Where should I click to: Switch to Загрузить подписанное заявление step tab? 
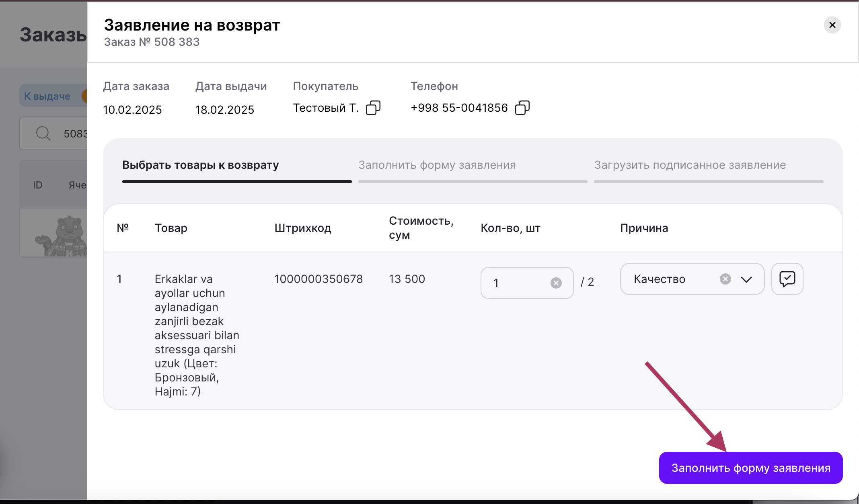coord(690,165)
